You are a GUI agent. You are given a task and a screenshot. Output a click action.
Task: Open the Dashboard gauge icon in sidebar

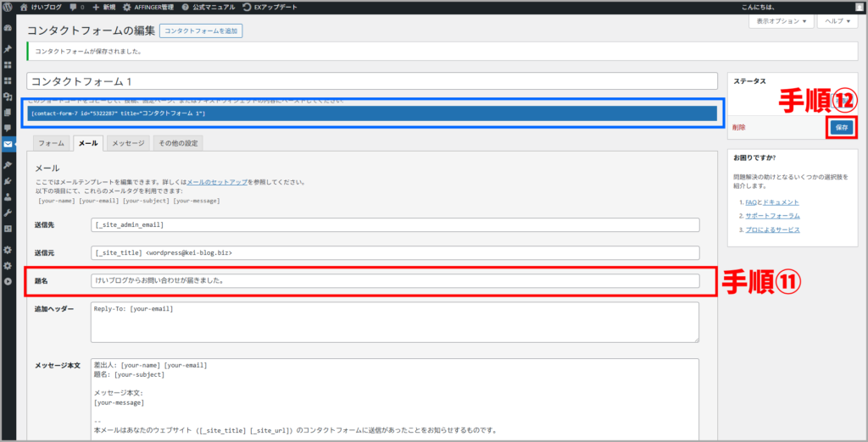[8, 27]
